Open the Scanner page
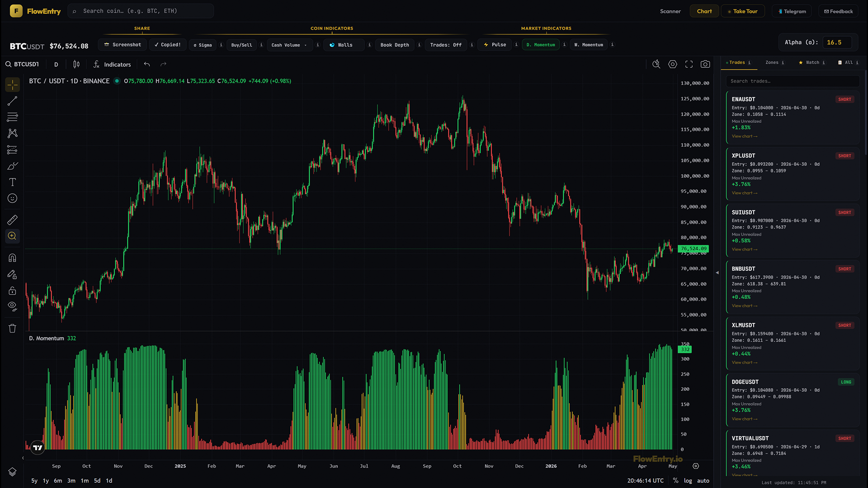The height and width of the screenshot is (488, 868). (670, 11)
